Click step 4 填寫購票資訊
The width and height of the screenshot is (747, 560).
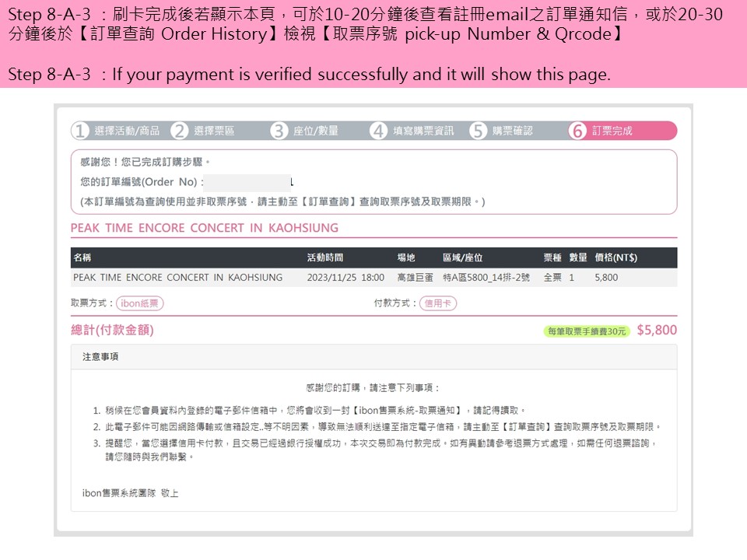coord(412,131)
